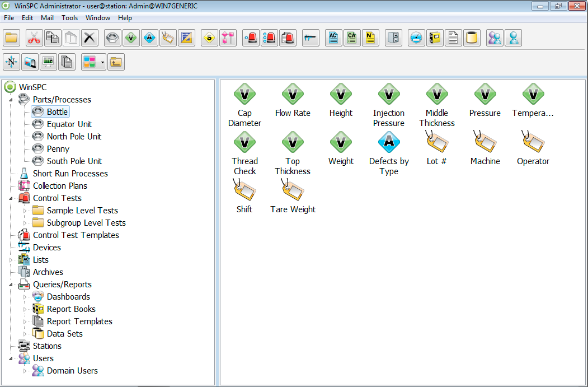Click the yellow S short run toolbar button
Viewport: 588px width, 387px height.
coord(209,38)
